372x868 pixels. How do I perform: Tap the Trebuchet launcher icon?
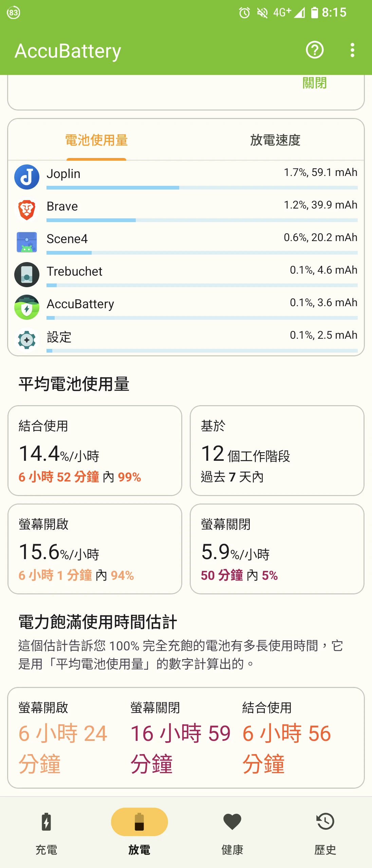pyautogui.click(x=27, y=275)
